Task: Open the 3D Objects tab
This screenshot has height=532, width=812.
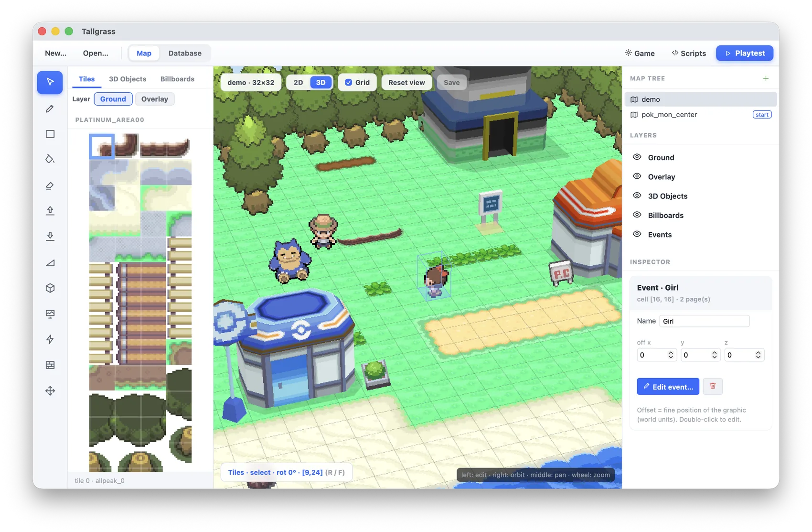Action: [x=128, y=79]
